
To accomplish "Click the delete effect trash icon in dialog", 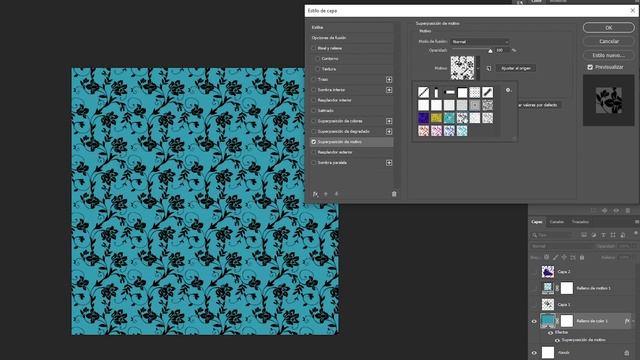I will pos(394,194).
